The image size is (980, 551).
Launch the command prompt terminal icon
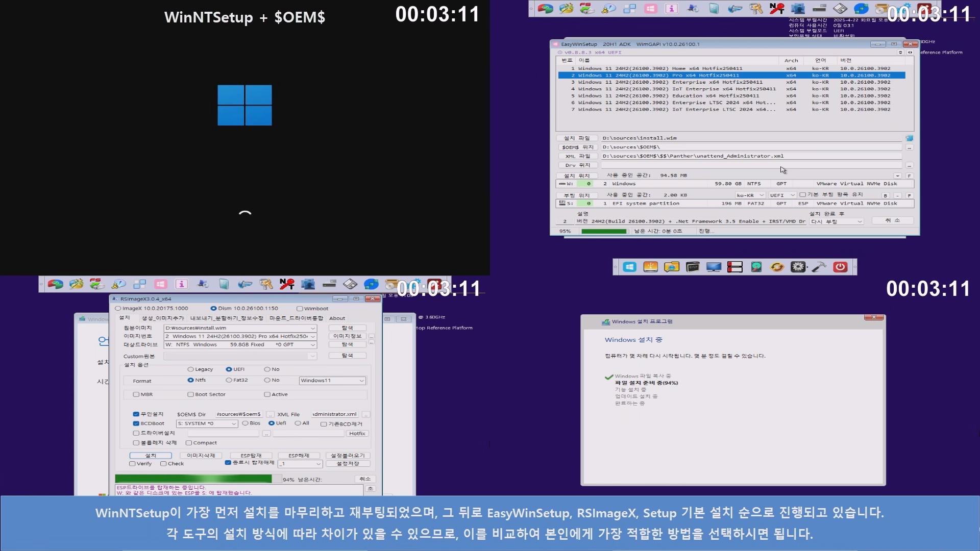tap(693, 267)
